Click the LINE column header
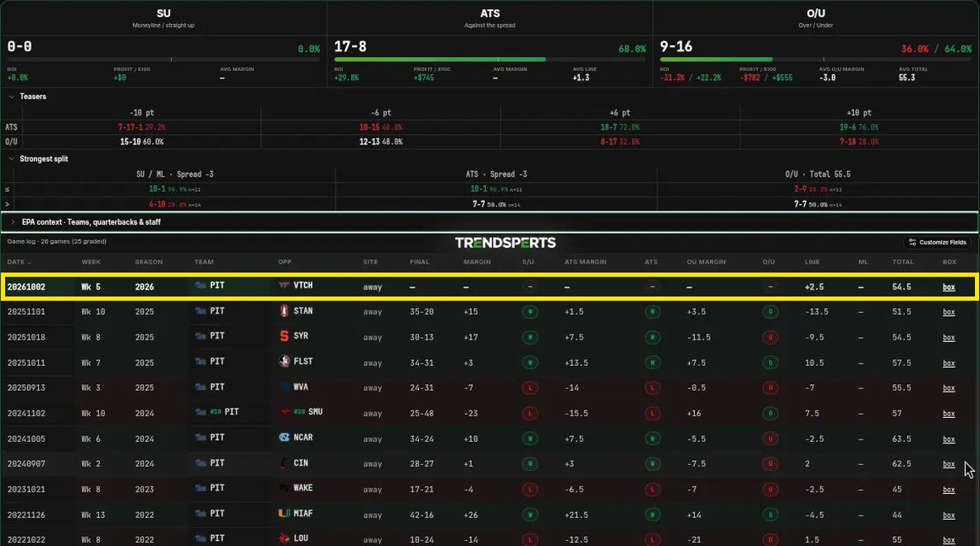Viewport: 980px width, 546px height. 812,262
